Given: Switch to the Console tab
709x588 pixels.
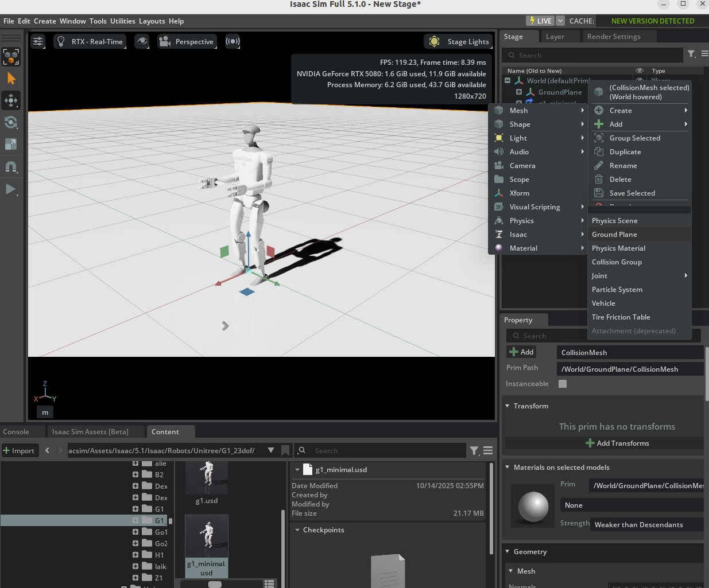Looking at the screenshot, I should click(16, 432).
